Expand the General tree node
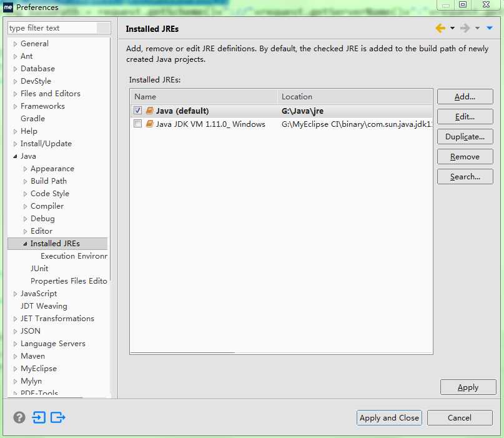 point(15,44)
